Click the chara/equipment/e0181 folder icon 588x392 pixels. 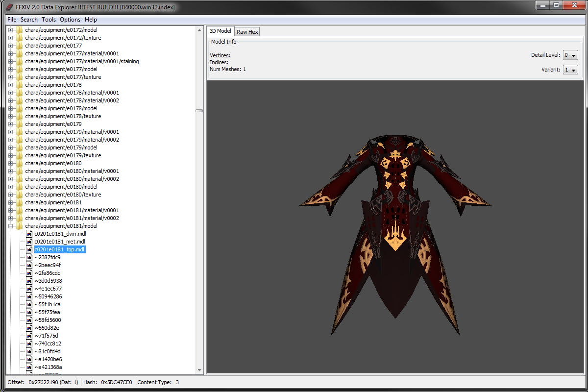tap(20, 202)
